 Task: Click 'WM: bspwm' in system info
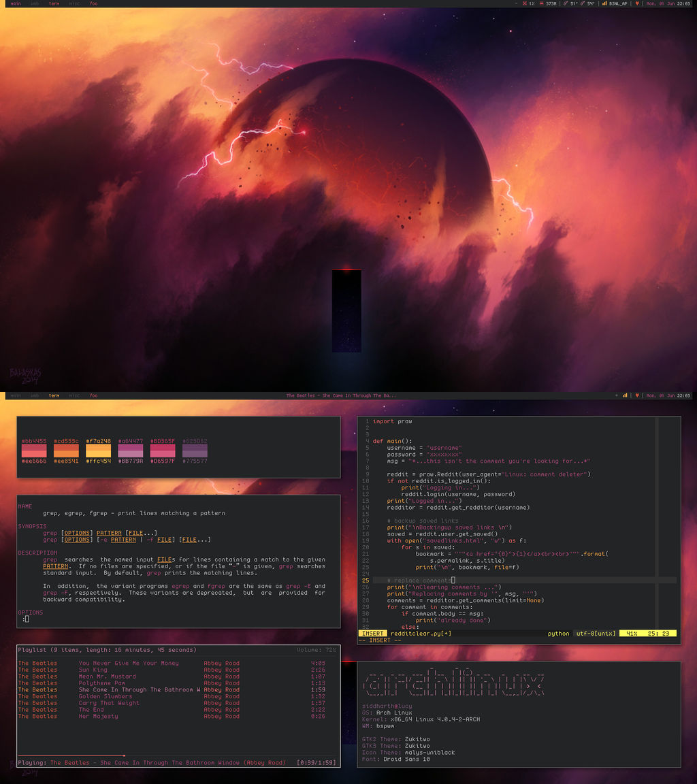point(378,725)
